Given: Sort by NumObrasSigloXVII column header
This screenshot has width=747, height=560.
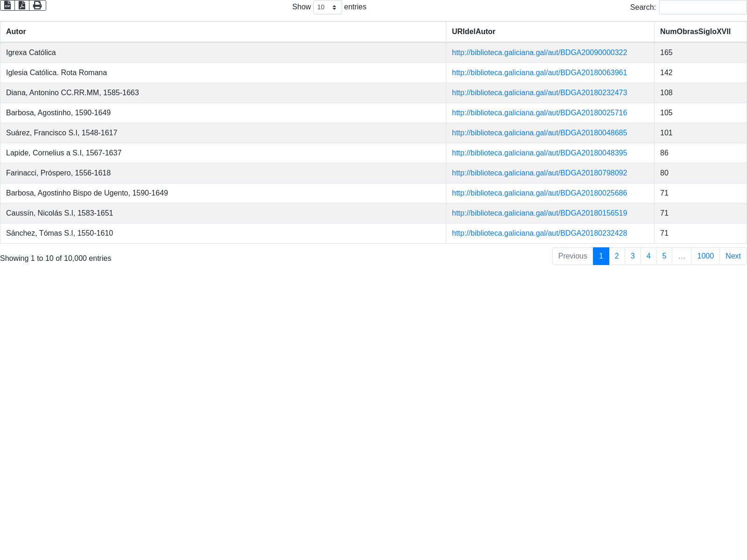Looking at the screenshot, I should 695,32.
